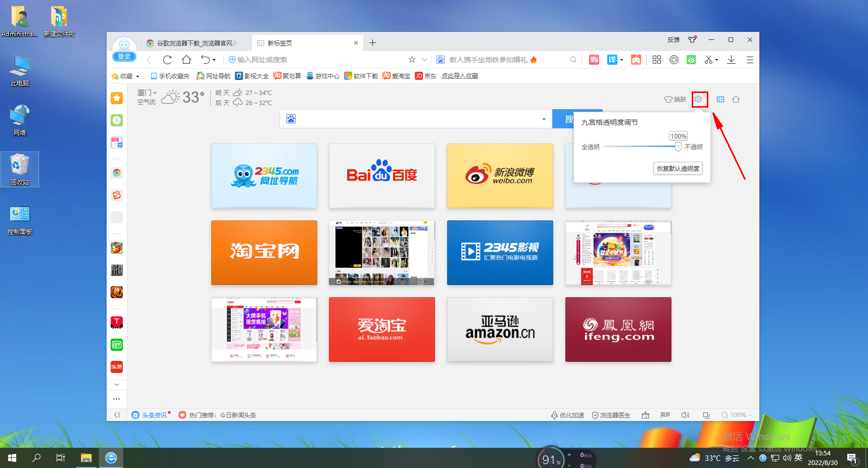Open the PDF to Word sidebar tool
Image resolution: width=868 pixels, height=468 pixels.
point(117,143)
